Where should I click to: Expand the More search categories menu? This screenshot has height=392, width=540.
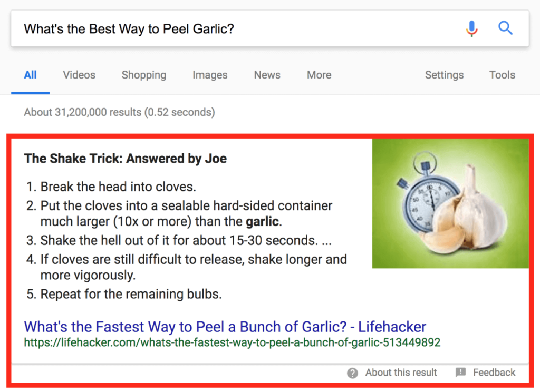(319, 75)
